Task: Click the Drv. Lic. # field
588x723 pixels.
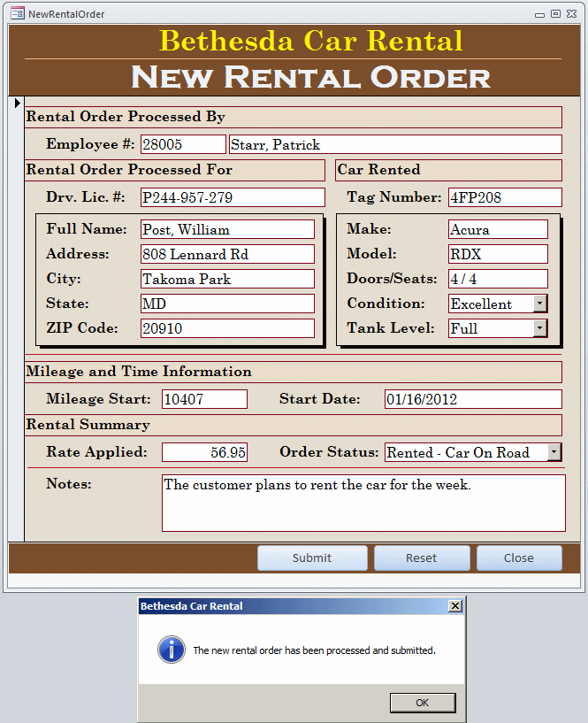Action: coord(233,197)
